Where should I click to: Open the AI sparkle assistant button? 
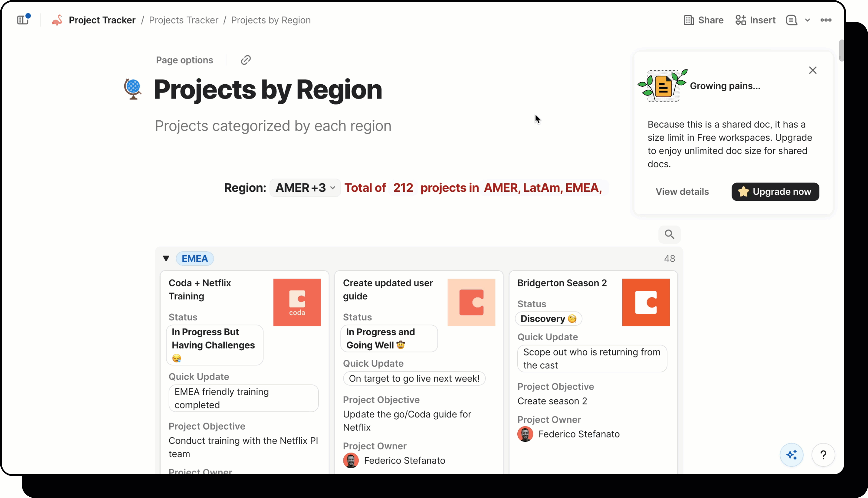point(791,455)
